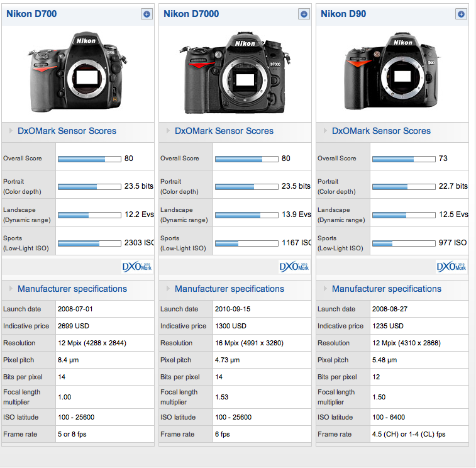Collapse Manufacturer specifications for Nikon D90
476x468 pixels.
pyautogui.click(x=326, y=289)
